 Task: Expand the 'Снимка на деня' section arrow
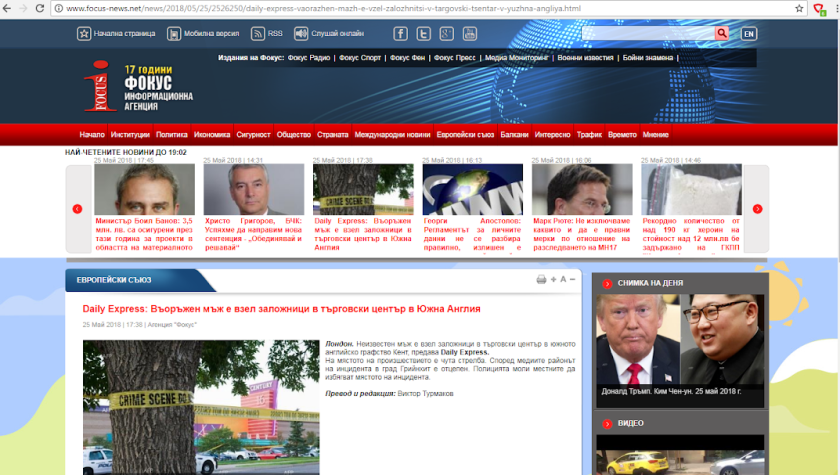[x=607, y=284]
